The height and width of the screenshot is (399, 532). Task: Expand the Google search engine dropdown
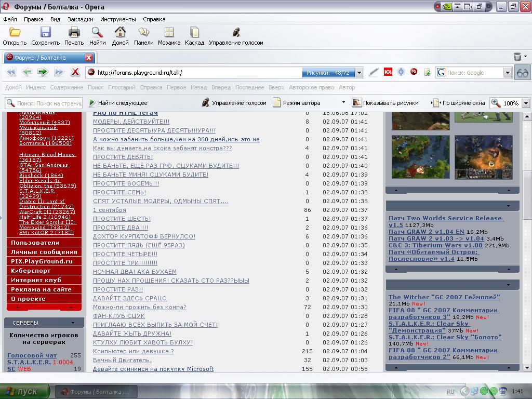pyautogui.click(x=508, y=73)
